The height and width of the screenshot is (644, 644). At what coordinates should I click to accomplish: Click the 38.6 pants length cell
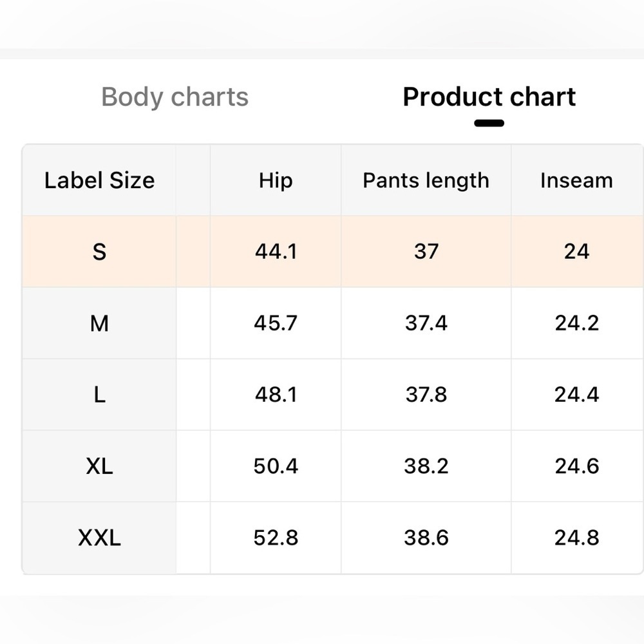[426, 538]
